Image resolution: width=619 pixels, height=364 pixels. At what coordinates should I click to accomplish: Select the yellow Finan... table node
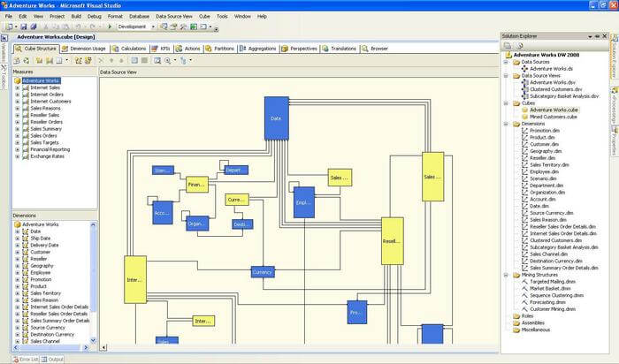[x=197, y=185]
